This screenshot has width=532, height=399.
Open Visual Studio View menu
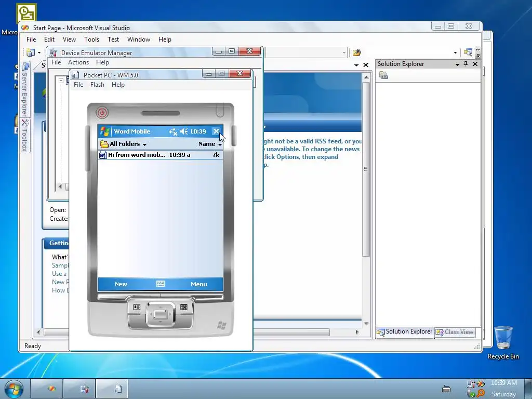pyautogui.click(x=69, y=39)
